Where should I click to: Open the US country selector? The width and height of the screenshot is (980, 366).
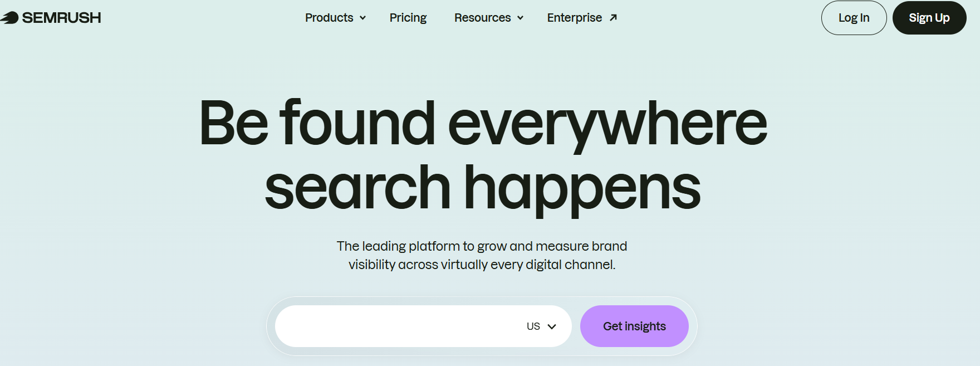[x=533, y=326]
